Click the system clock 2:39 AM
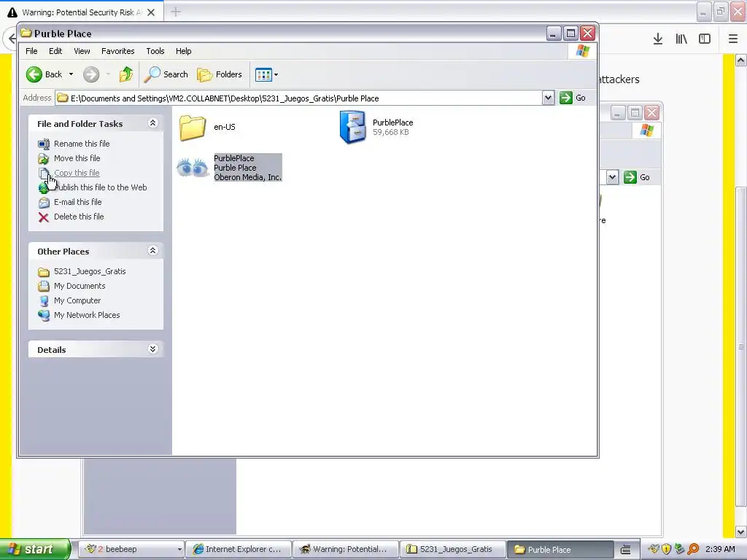Screen dimensions: 747x560 coord(720,549)
